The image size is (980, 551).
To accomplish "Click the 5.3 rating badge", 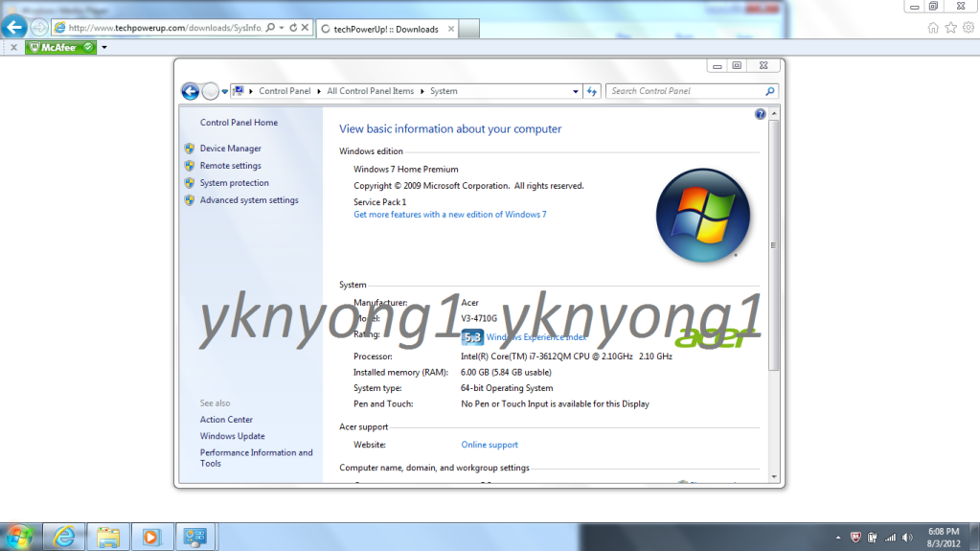I will (x=472, y=337).
